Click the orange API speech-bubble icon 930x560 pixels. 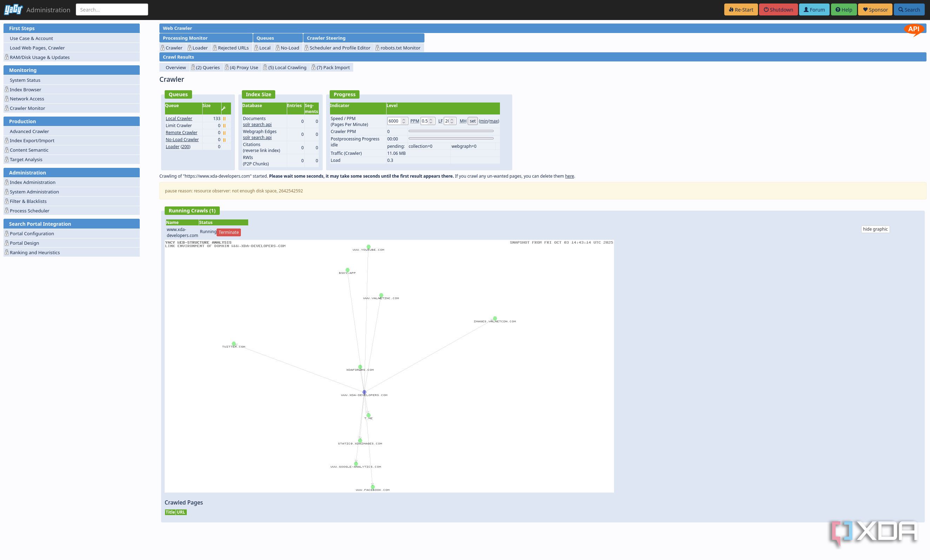point(913,29)
